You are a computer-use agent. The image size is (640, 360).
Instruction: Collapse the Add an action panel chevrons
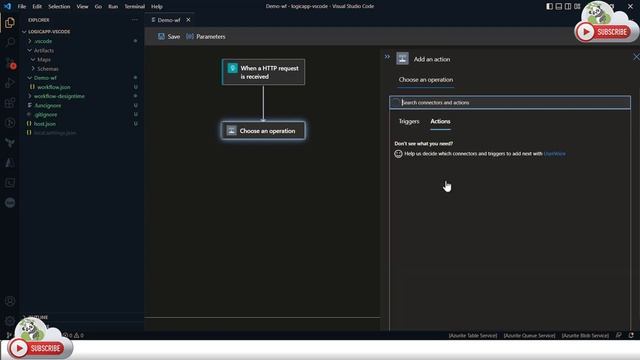[387, 57]
